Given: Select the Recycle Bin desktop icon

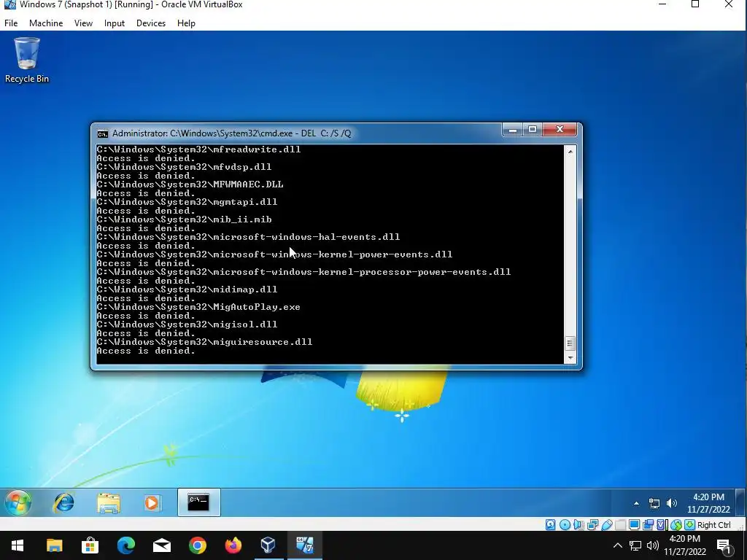Looking at the screenshot, I should point(27,61).
